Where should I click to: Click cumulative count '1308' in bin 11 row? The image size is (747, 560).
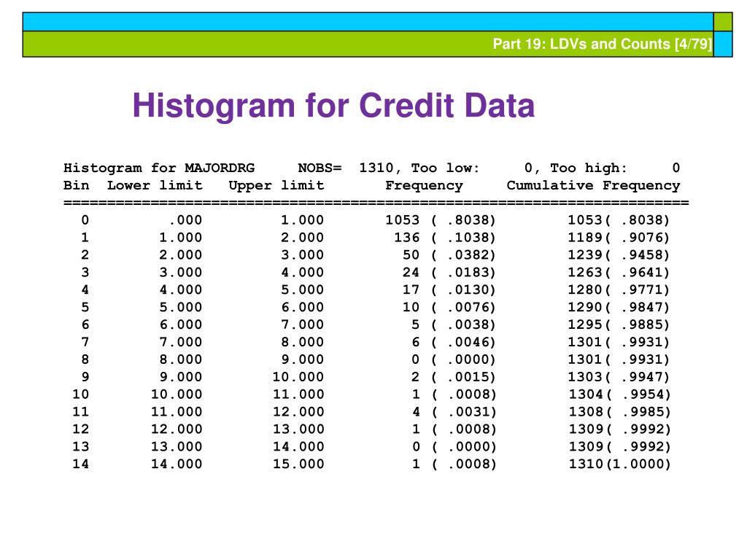click(586, 412)
